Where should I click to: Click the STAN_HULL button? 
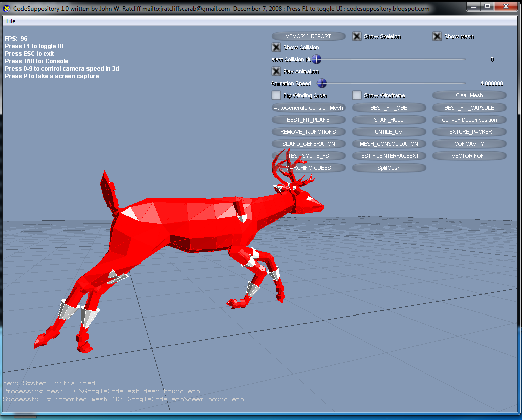pos(389,120)
